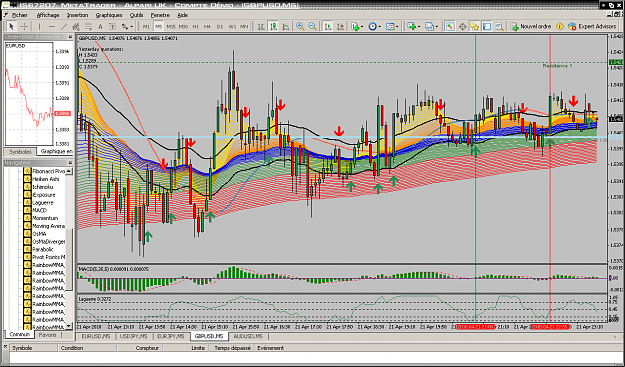Open the Outils menu
The height and width of the screenshot is (367, 625).
point(136,15)
